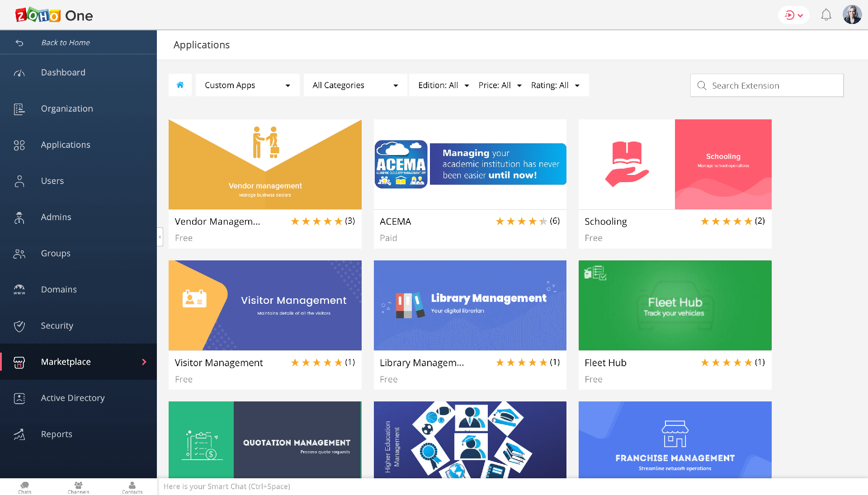This screenshot has width=868, height=495.
Task: Click the Users sidebar icon
Action: pos(19,181)
